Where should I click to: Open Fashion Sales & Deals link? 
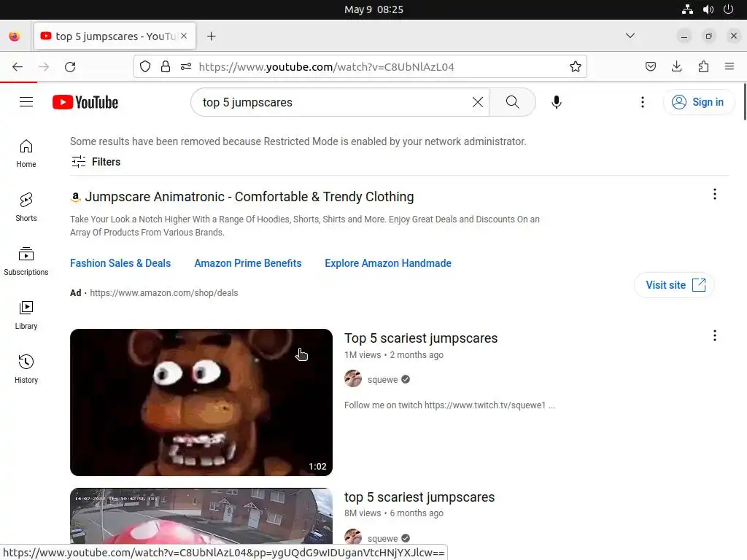point(120,263)
